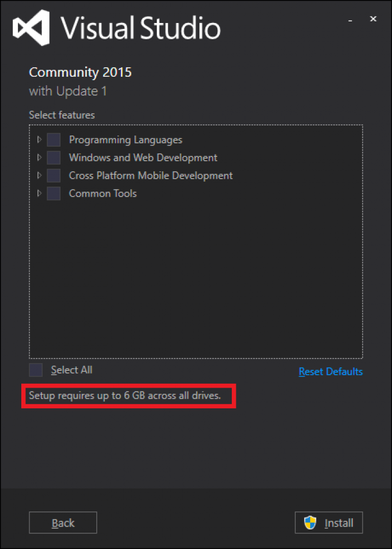Click the shield icon on Install button
Screen dimensions: 392x549
(x=310, y=523)
